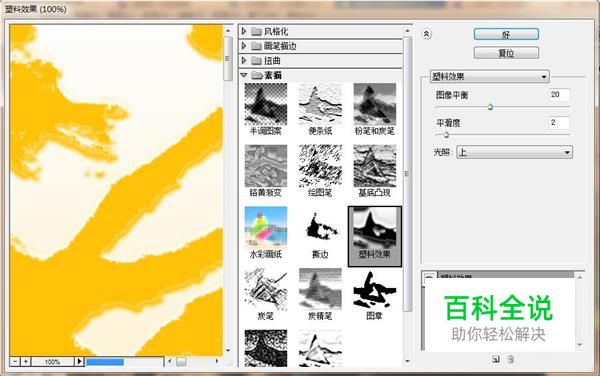
Task: Click the 图像平衡 value field
Action: pyautogui.click(x=559, y=94)
